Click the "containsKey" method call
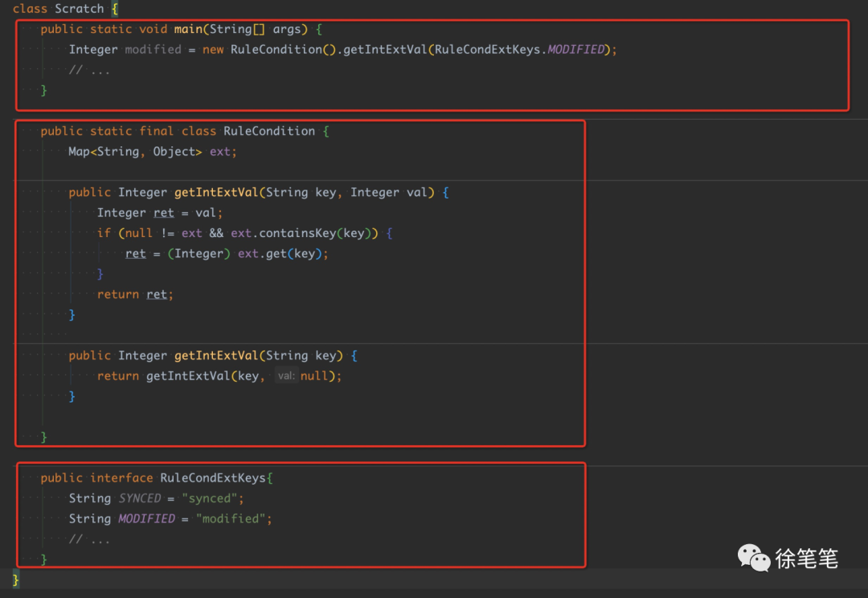This screenshot has height=598, width=868. pyautogui.click(x=297, y=233)
